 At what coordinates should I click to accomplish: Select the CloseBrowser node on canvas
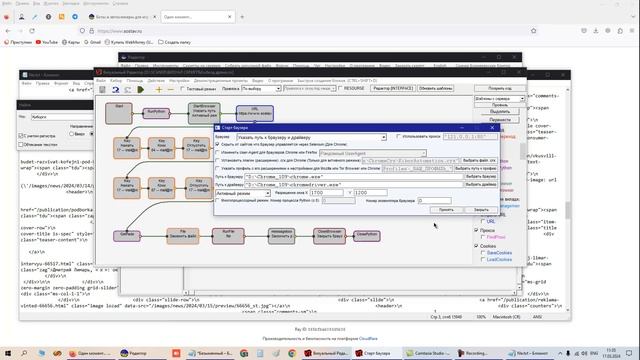pyautogui.click(x=329, y=236)
